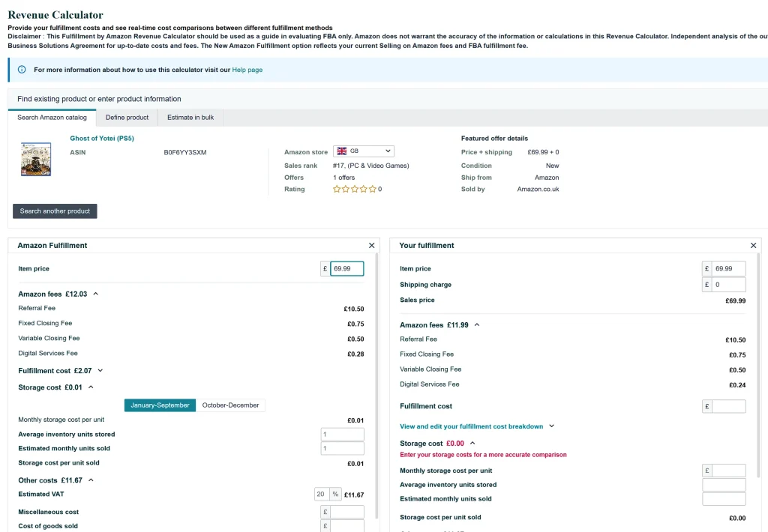Screen dimensions: 768x532
Task: Click Your fulfillment monthly storage cost per unit field
Action: point(728,471)
